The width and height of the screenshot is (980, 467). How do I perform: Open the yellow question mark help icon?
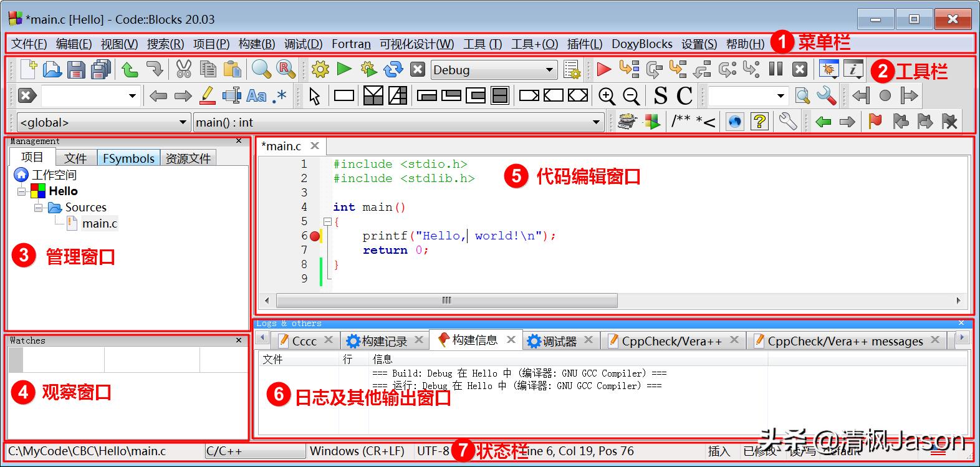[x=759, y=122]
